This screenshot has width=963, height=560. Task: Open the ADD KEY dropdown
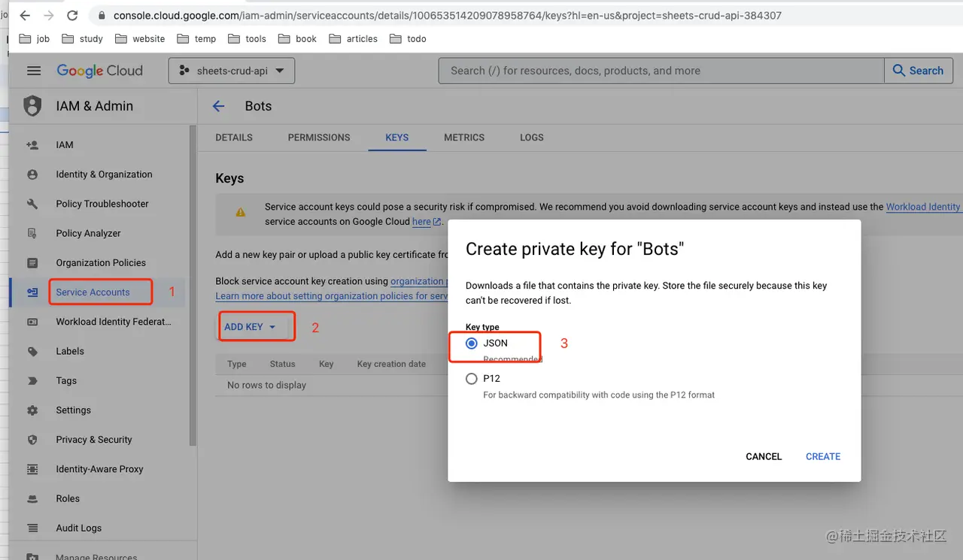pos(256,325)
